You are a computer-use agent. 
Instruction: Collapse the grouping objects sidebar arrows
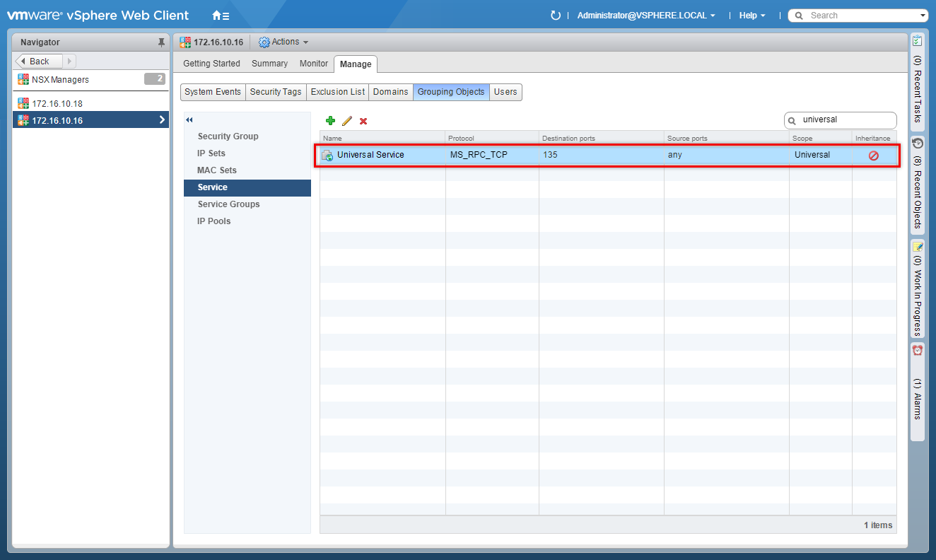point(189,120)
